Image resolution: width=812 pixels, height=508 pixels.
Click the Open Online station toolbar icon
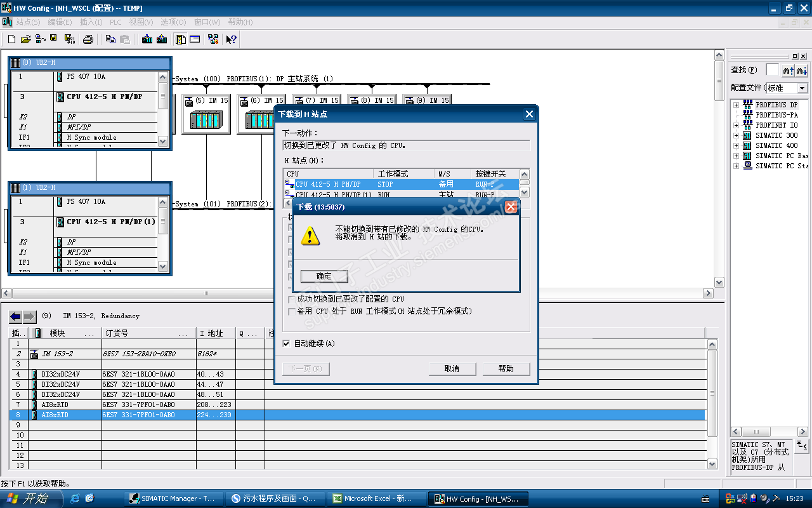[x=40, y=39]
